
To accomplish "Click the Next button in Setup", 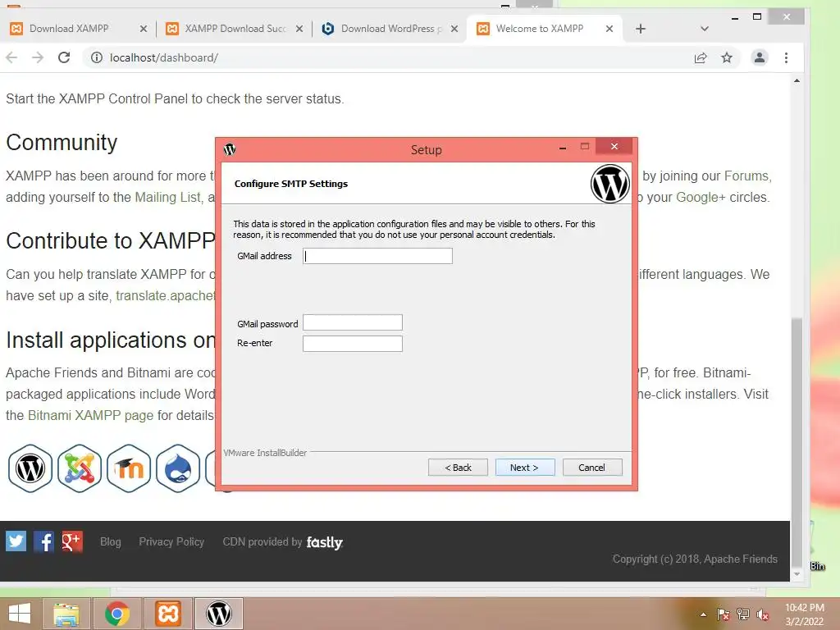I will click(524, 467).
